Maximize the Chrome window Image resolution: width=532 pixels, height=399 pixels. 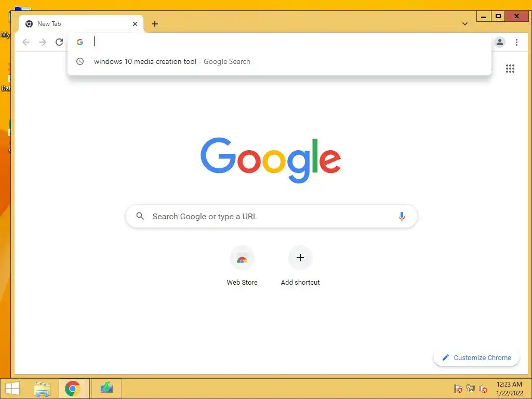tap(498, 16)
